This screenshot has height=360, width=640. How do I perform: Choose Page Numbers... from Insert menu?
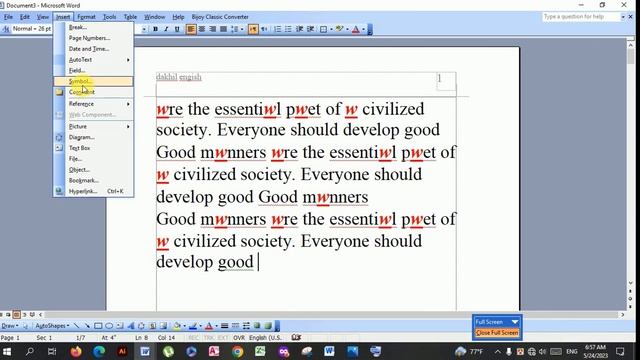pyautogui.click(x=93, y=38)
